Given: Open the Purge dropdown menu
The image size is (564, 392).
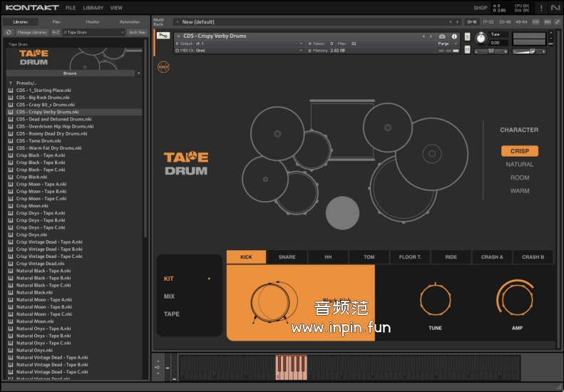Looking at the screenshot, I should pos(446,43).
